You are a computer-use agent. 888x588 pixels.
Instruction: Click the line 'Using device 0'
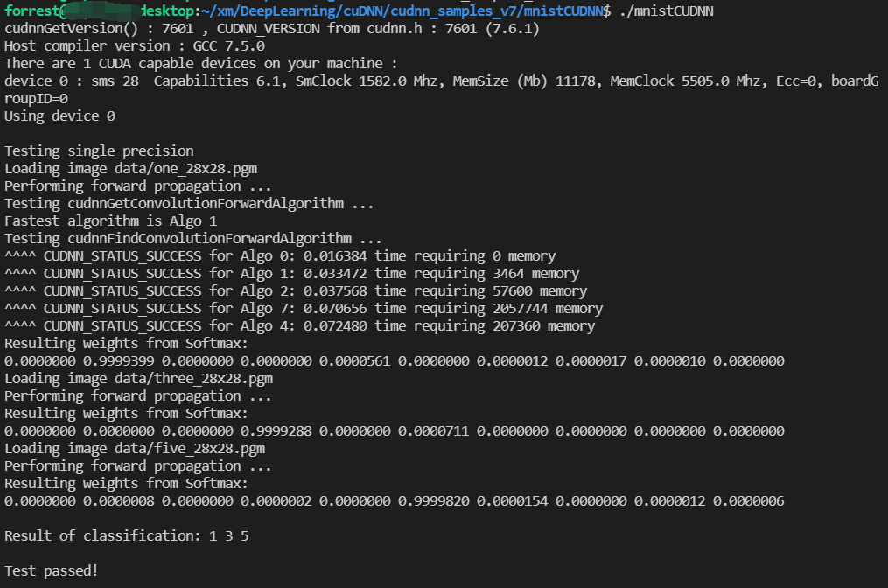pos(60,116)
